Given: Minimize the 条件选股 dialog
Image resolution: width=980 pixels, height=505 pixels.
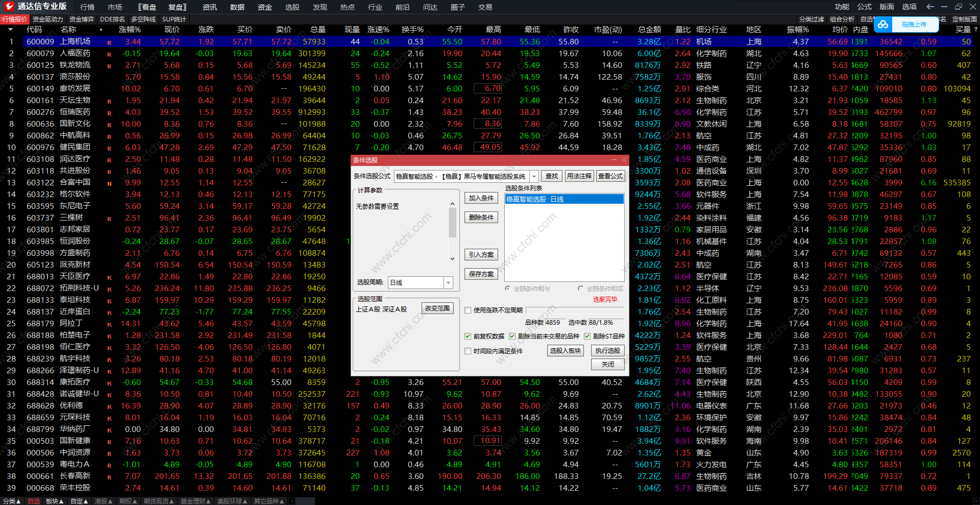Looking at the screenshot, I should click(613, 160).
